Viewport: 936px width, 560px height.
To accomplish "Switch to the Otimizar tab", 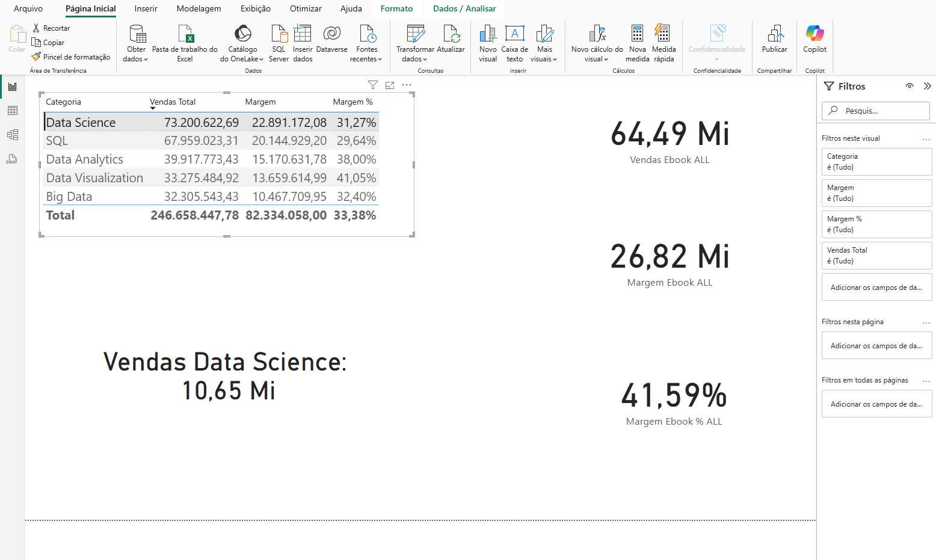I will coord(306,8).
